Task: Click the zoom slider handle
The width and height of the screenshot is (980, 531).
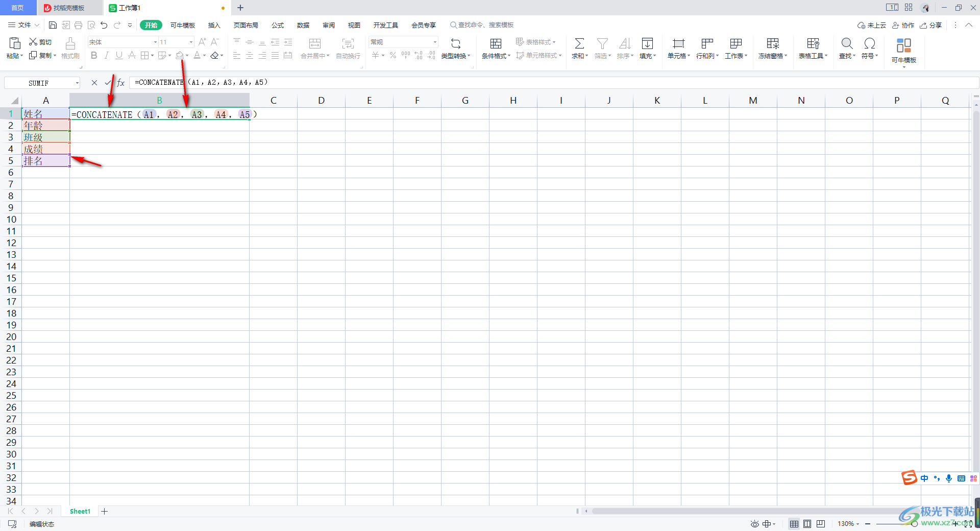Action: (915, 524)
